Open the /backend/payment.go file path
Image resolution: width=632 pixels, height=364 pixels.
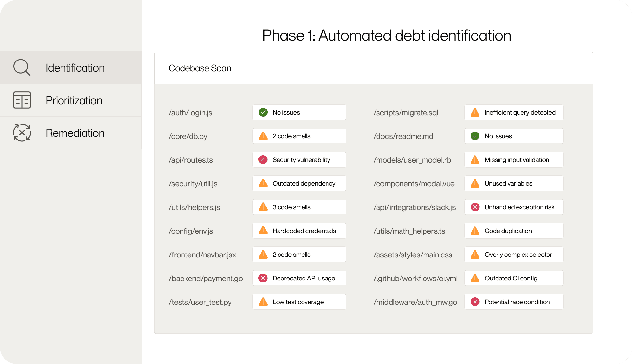click(x=206, y=279)
